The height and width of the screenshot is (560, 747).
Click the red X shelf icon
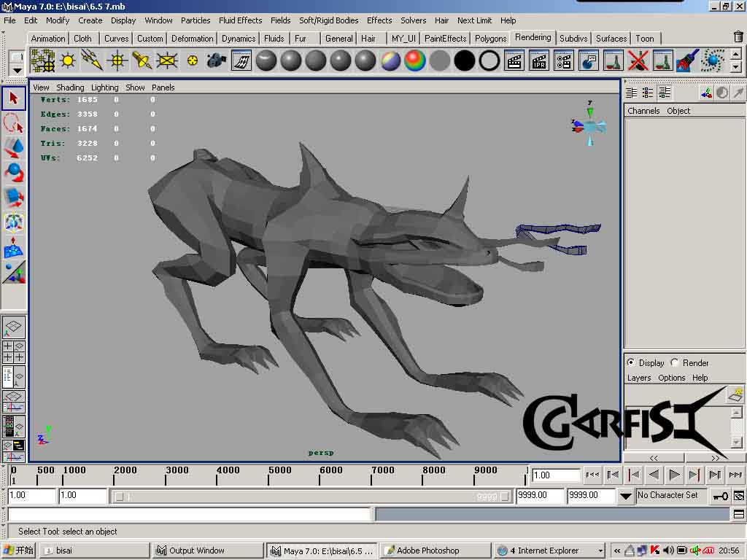[638, 61]
